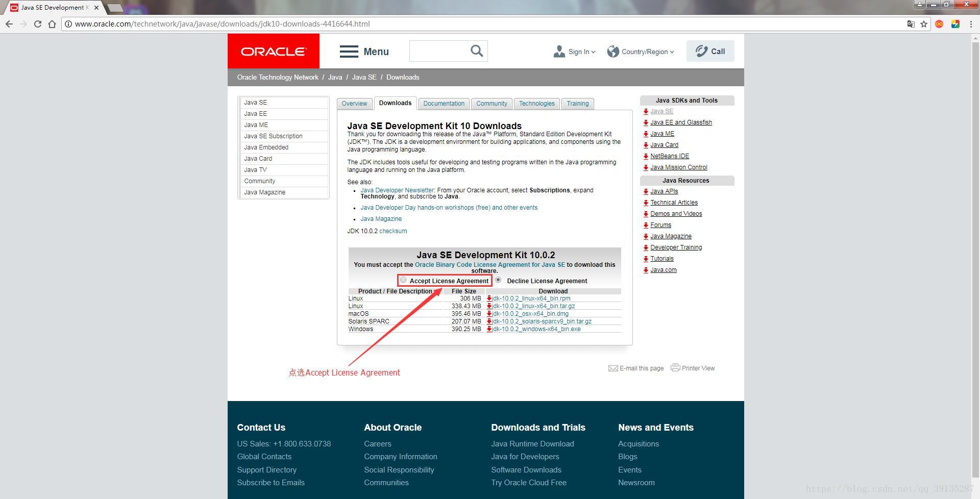This screenshot has height=499, width=980.
Task: Open Oracle Binary Code License Agreement link
Action: [x=490, y=265]
